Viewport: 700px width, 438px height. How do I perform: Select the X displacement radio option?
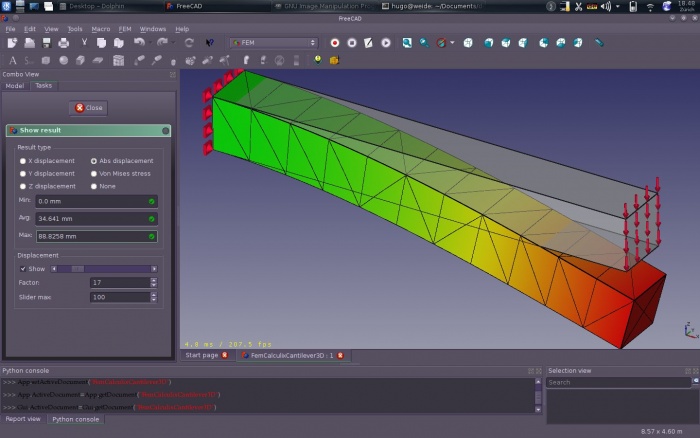[23, 161]
